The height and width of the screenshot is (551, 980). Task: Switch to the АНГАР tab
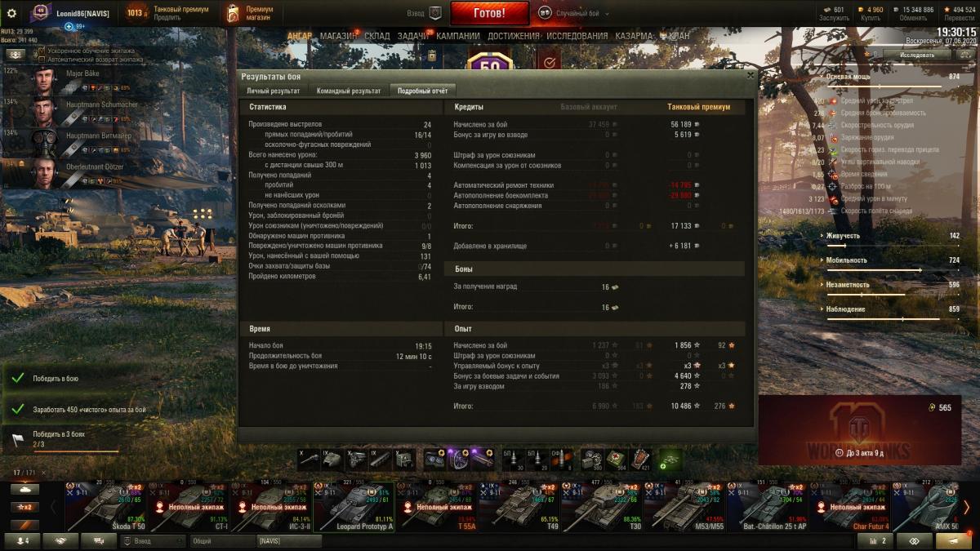click(300, 36)
